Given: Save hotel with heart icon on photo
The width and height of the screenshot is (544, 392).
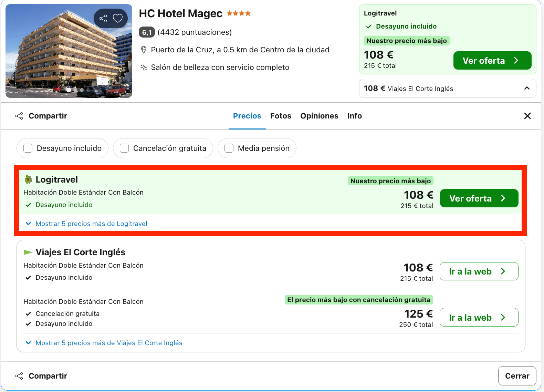Looking at the screenshot, I should (118, 18).
